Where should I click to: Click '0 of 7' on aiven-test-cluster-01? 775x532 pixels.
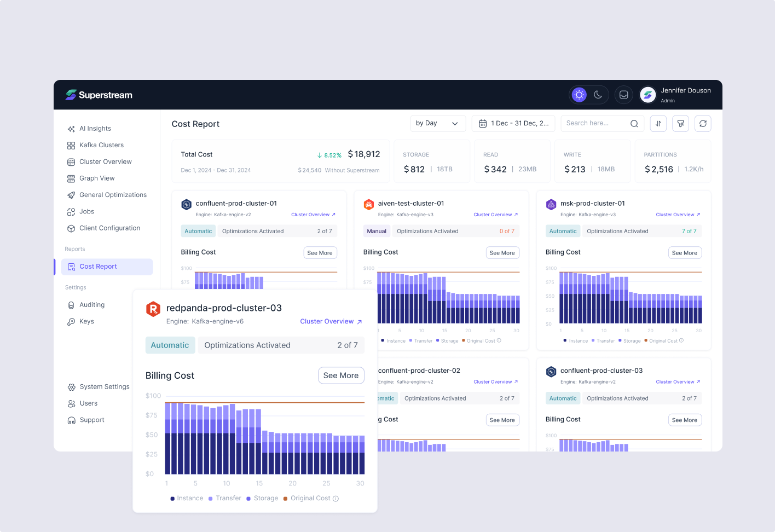click(x=507, y=231)
